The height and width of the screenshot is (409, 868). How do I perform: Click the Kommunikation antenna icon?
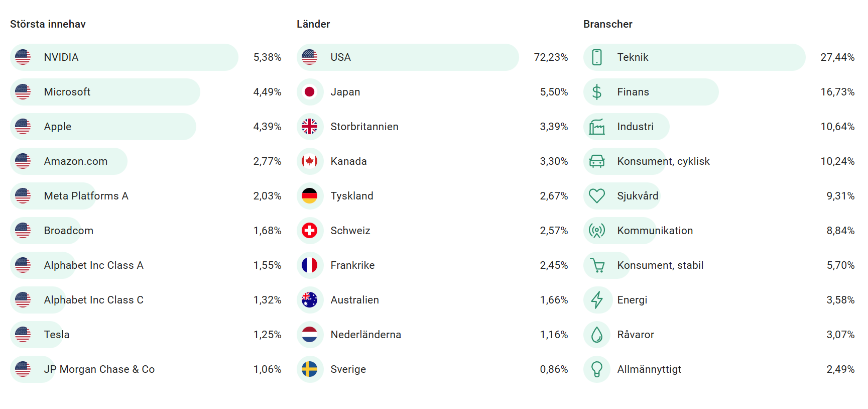596,231
